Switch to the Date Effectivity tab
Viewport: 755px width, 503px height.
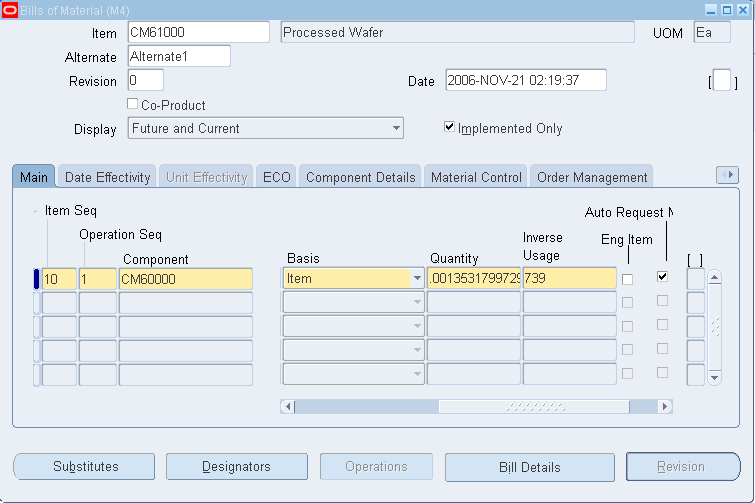[x=107, y=177]
